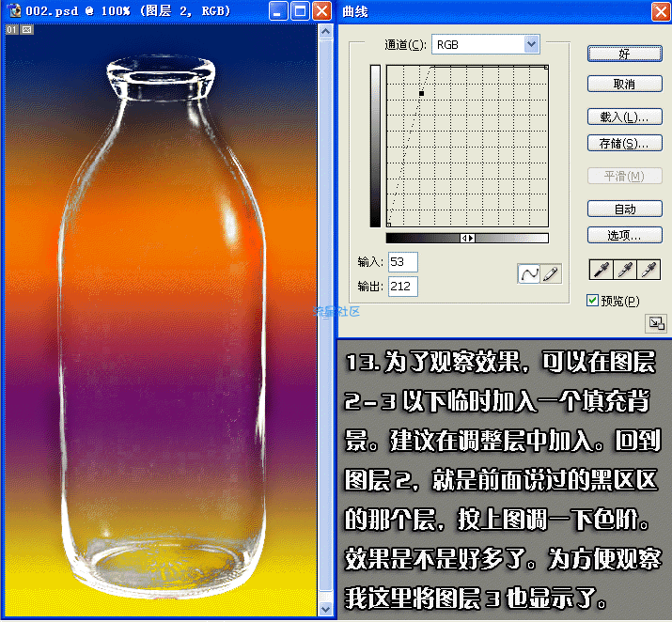
Task: Click the curve's top-right endpoint
Action: pos(546,68)
